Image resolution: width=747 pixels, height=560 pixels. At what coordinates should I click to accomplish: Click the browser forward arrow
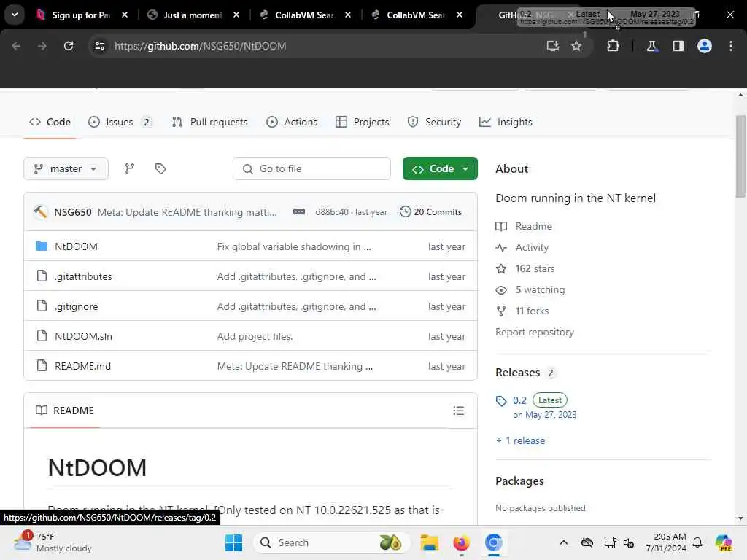pyautogui.click(x=42, y=46)
